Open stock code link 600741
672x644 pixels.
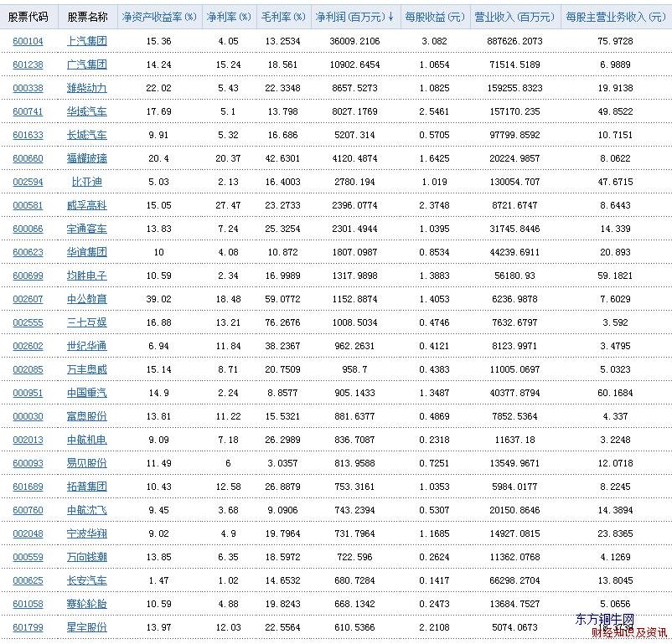(28, 112)
